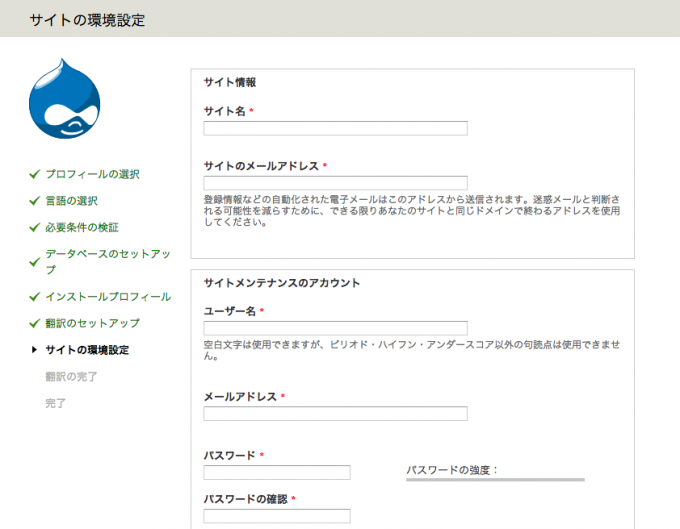The width and height of the screenshot is (680, 529).
Task: Click the final 完了 step in the sidebar
Action: click(56, 403)
